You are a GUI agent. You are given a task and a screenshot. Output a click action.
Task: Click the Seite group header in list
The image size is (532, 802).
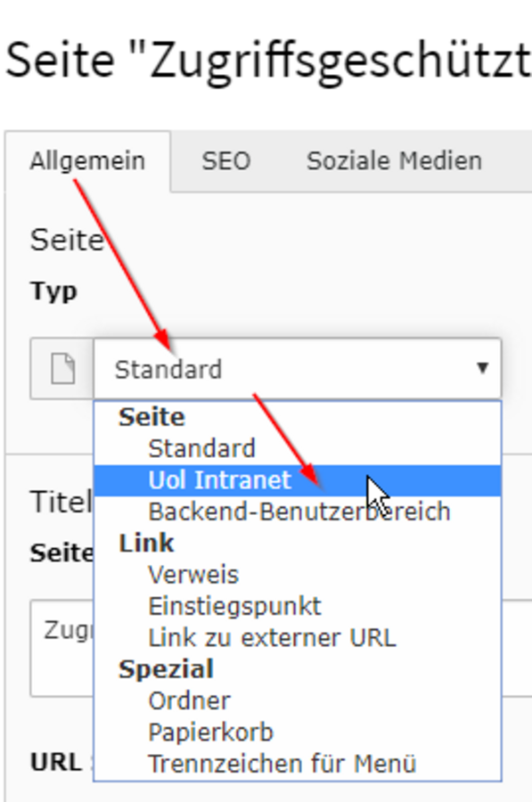151,417
